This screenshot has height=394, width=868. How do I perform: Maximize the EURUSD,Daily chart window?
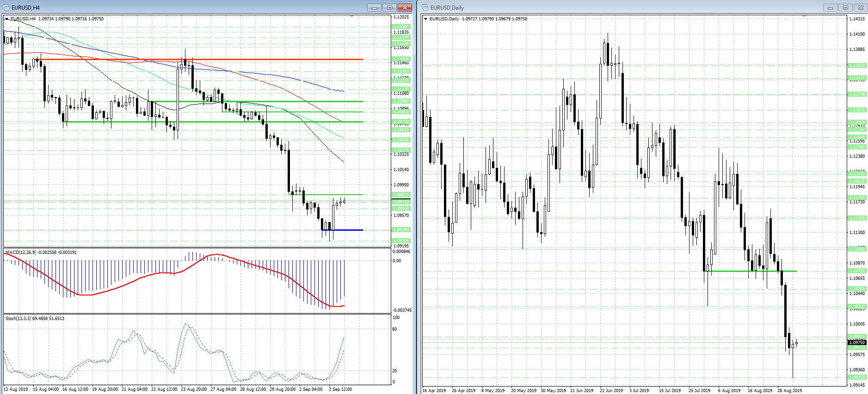coord(845,8)
